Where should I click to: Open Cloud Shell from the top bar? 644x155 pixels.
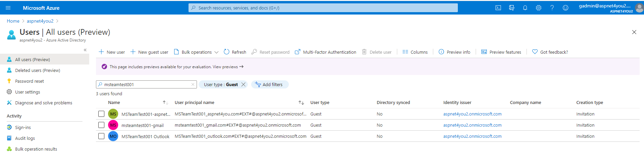tap(498, 8)
